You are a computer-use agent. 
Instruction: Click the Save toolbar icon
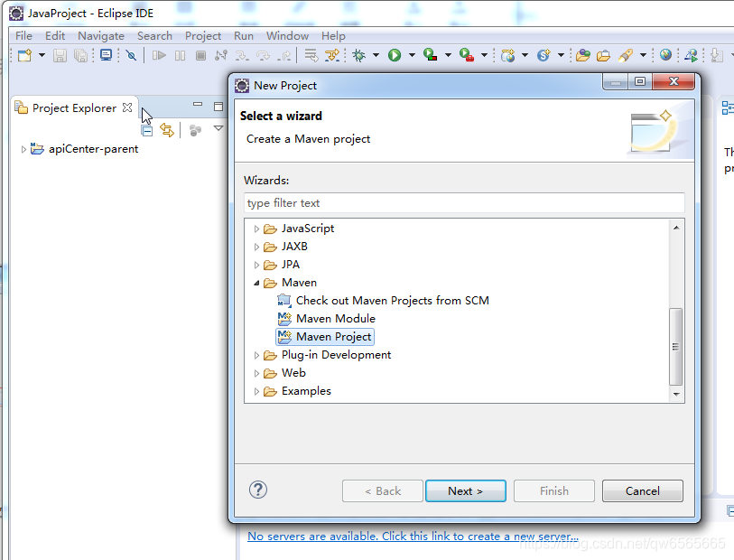(x=60, y=55)
